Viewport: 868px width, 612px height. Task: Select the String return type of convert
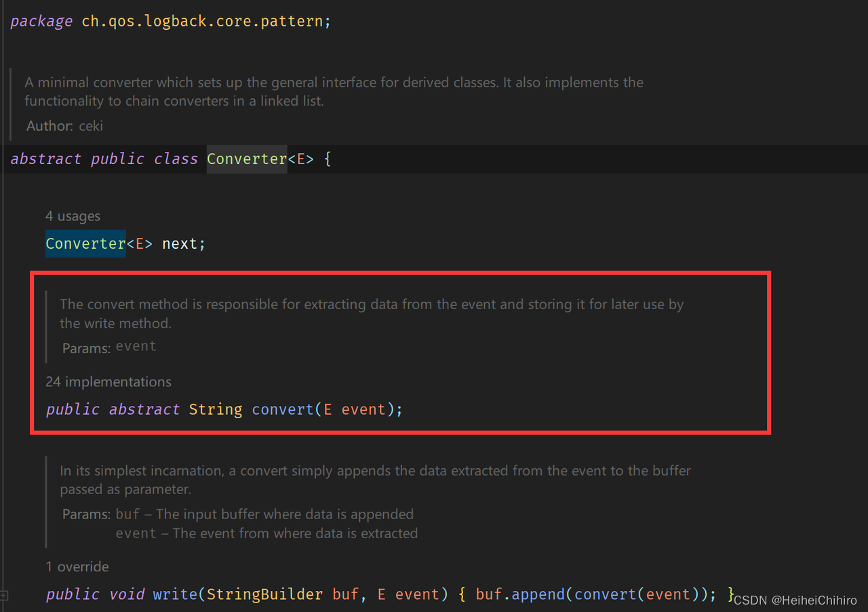coord(216,409)
